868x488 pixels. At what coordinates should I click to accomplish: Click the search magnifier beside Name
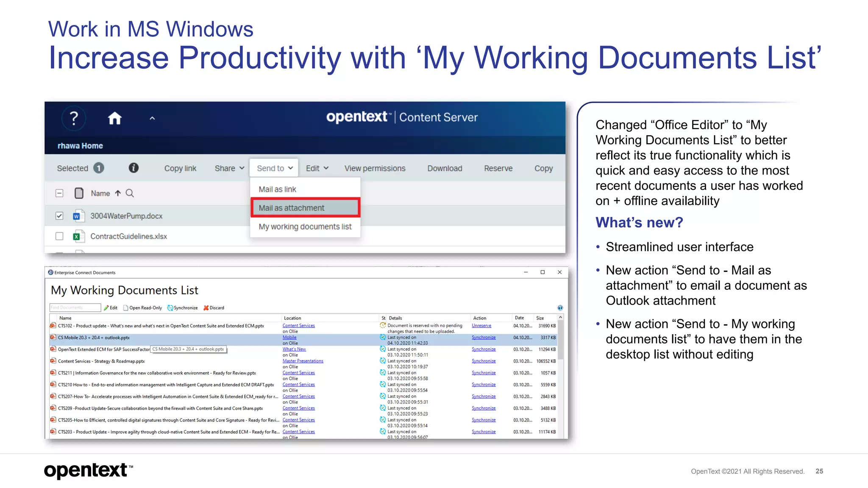[x=130, y=193]
